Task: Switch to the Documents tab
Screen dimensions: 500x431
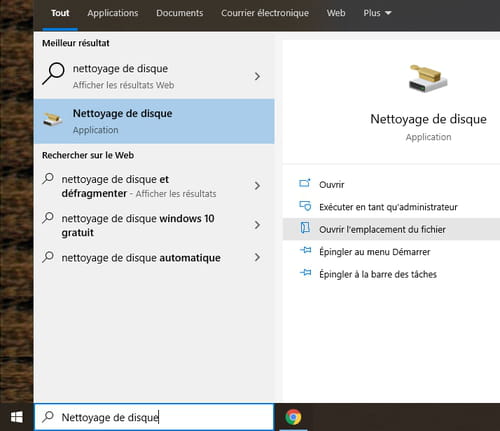Action: coord(180,13)
